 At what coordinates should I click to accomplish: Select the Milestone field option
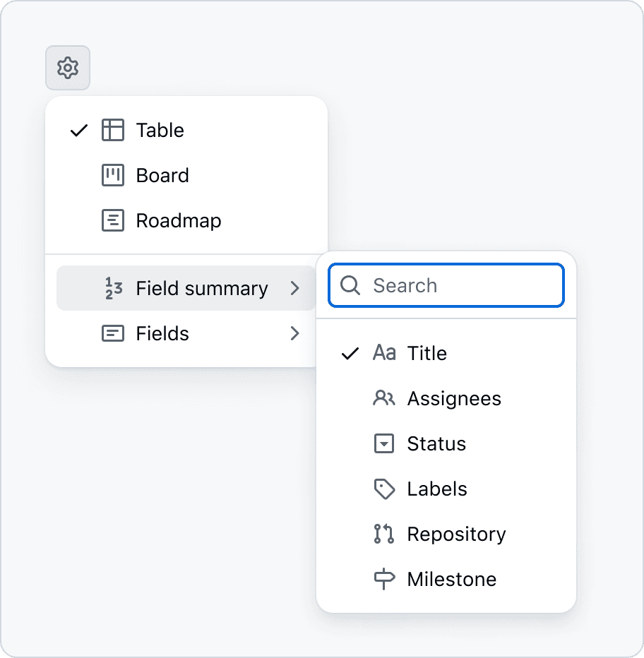pos(451,579)
